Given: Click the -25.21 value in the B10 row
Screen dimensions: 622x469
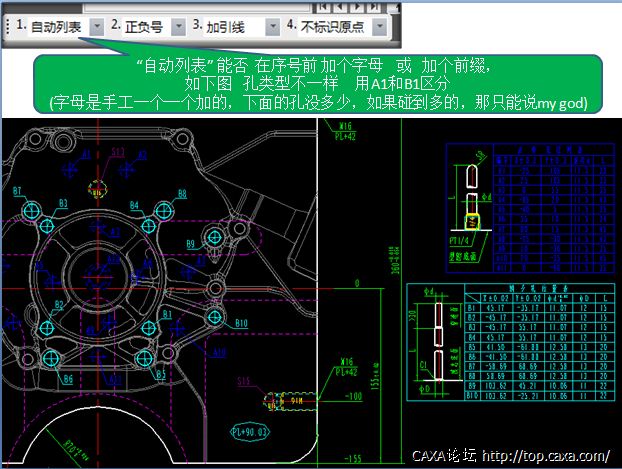Looking at the screenshot, I should point(528,396).
